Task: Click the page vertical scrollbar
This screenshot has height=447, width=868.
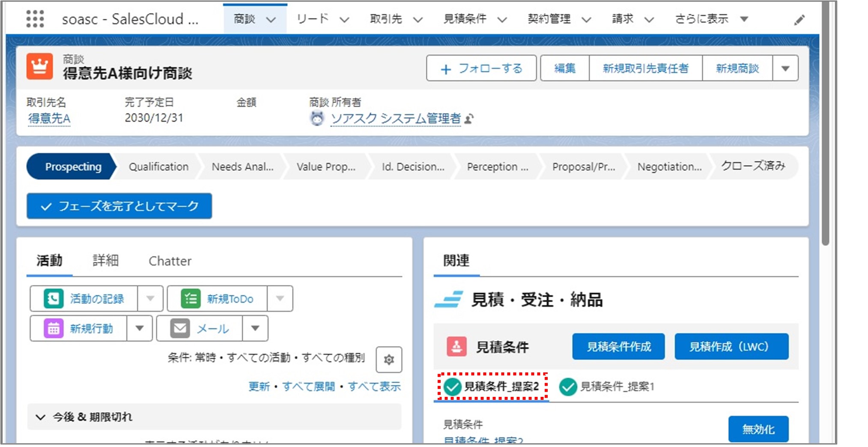Action: [826, 124]
